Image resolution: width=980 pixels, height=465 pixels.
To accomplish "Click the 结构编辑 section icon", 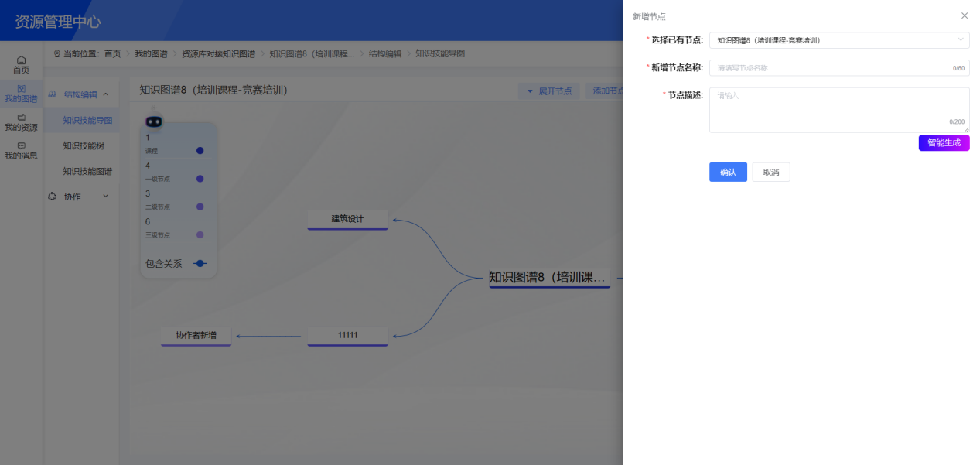I will coord(53,93).
